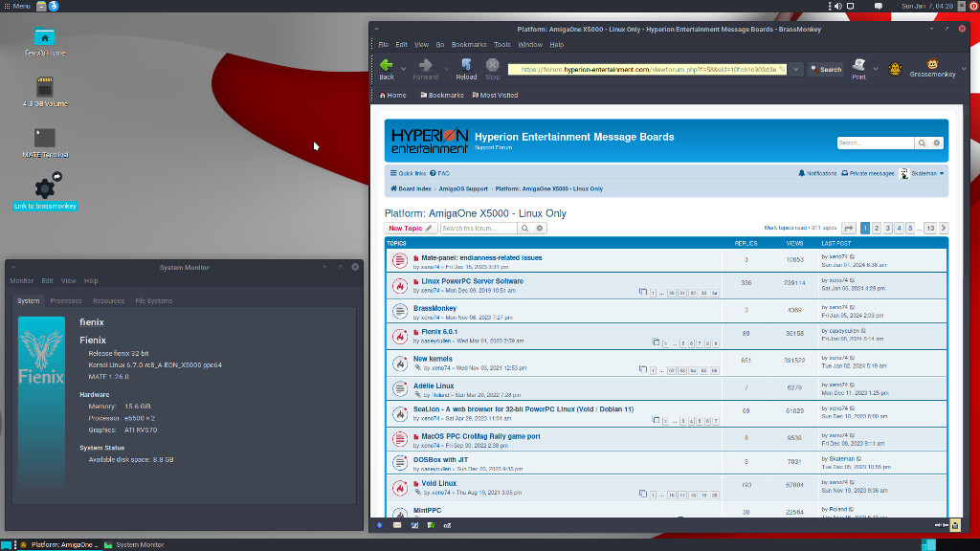The height and width of the screenshot is (551, 980).
Task: Open the Back history dropdown arrow
Action: (403, 69)
